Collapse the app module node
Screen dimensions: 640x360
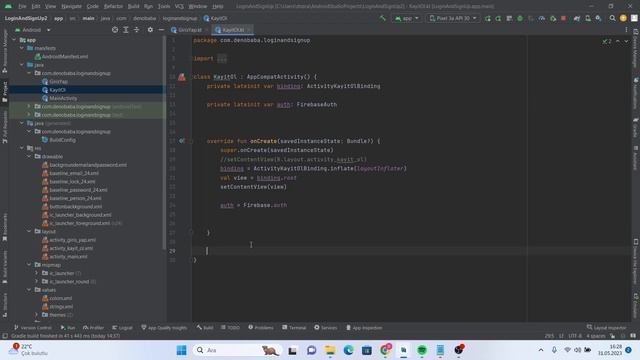pos(14,40)
